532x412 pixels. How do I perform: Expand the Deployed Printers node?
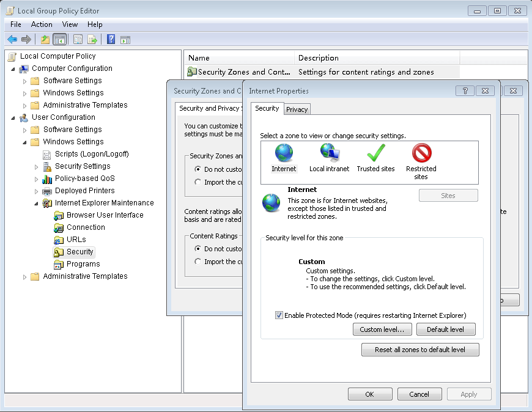click(36, 191)
